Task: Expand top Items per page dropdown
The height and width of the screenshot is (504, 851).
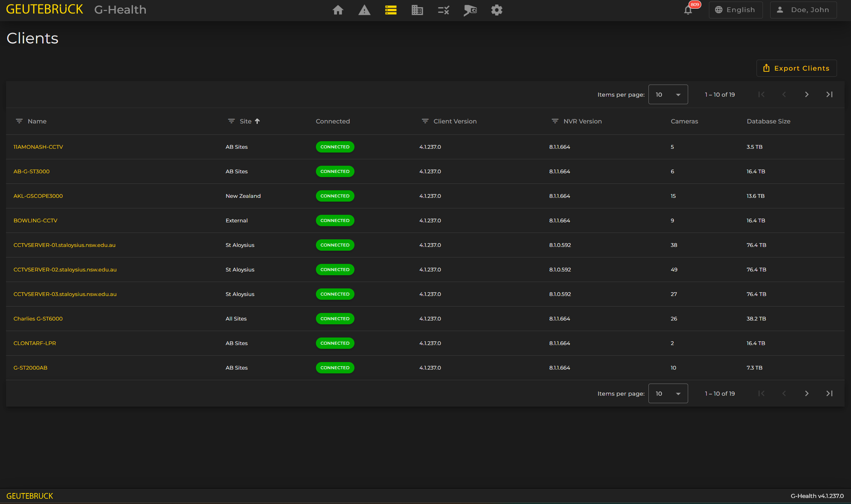Action: coord(668,94)
